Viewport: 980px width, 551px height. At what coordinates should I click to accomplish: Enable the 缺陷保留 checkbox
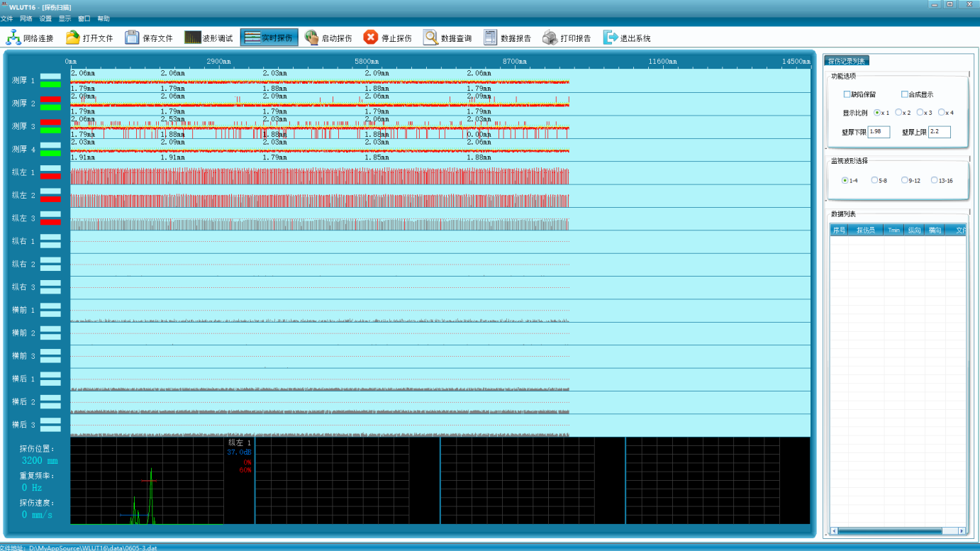pos(847,94)
